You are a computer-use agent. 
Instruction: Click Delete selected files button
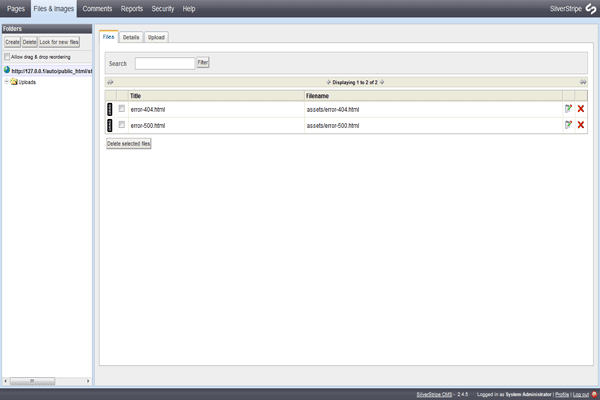click(x=129, y=144)
